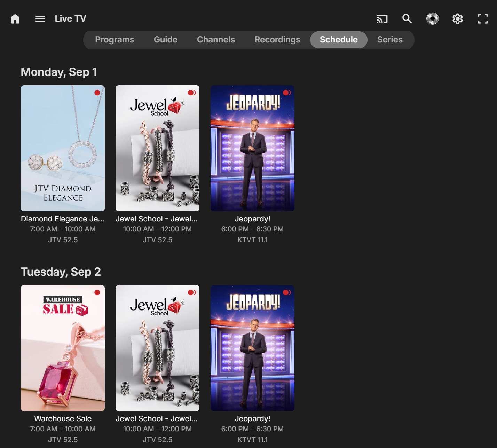The image size is (497, 448).
Task: Open the Series tab
Action: [390, 40]
